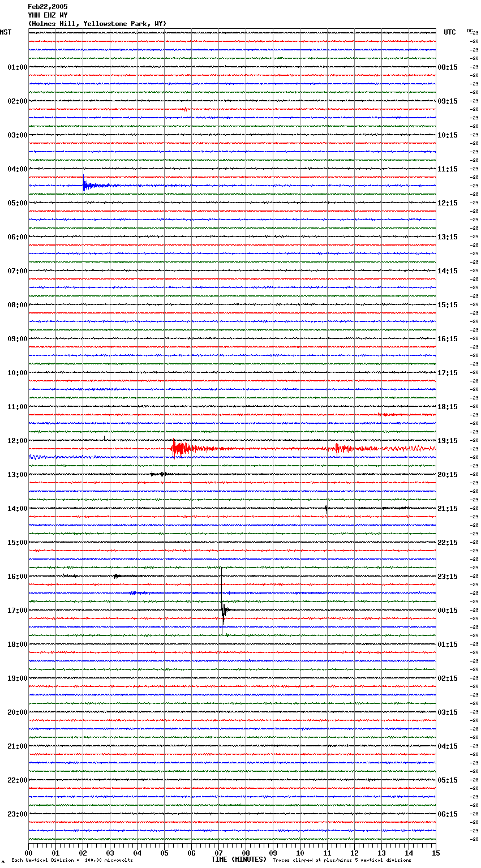Select the YHH EHZ WY station code

(x=48, y=15)
